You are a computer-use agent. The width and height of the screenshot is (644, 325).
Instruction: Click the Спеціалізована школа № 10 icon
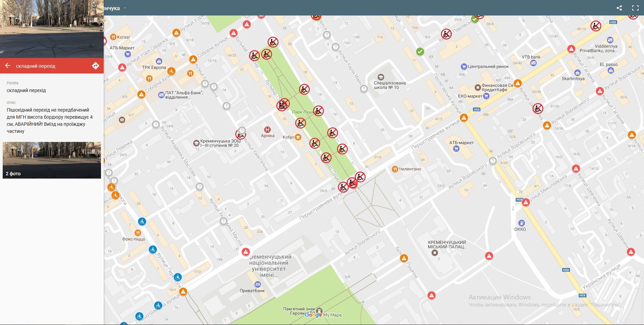tap(381, 77)
